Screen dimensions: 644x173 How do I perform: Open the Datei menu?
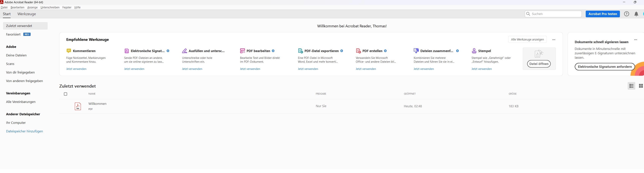coord(4,7)
